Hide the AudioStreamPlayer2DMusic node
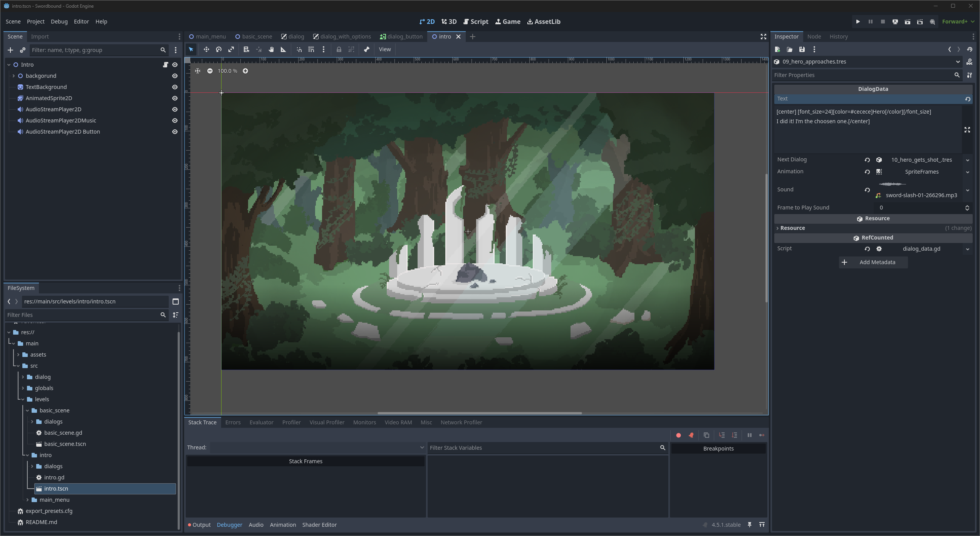 click(x=175, y=121)
